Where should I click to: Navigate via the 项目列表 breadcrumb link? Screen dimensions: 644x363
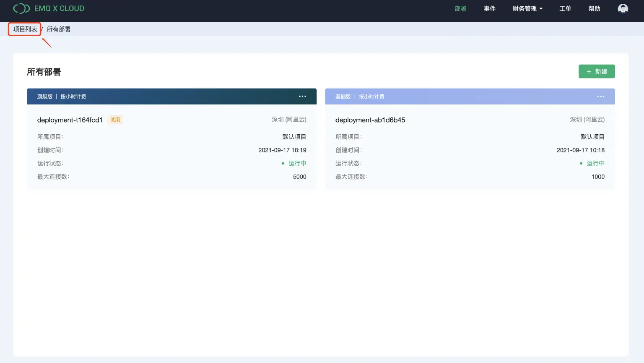[x=24, y=29]
